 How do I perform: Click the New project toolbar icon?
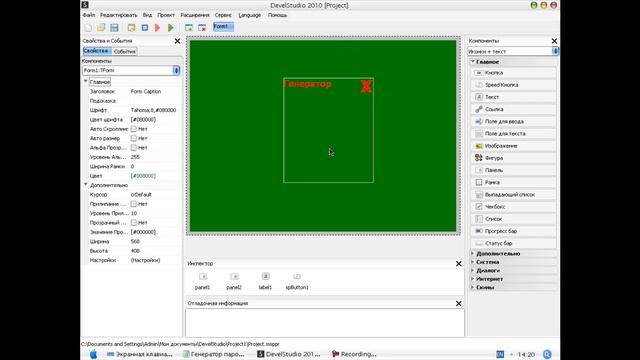pyautogui.click(x=88, y=28)
